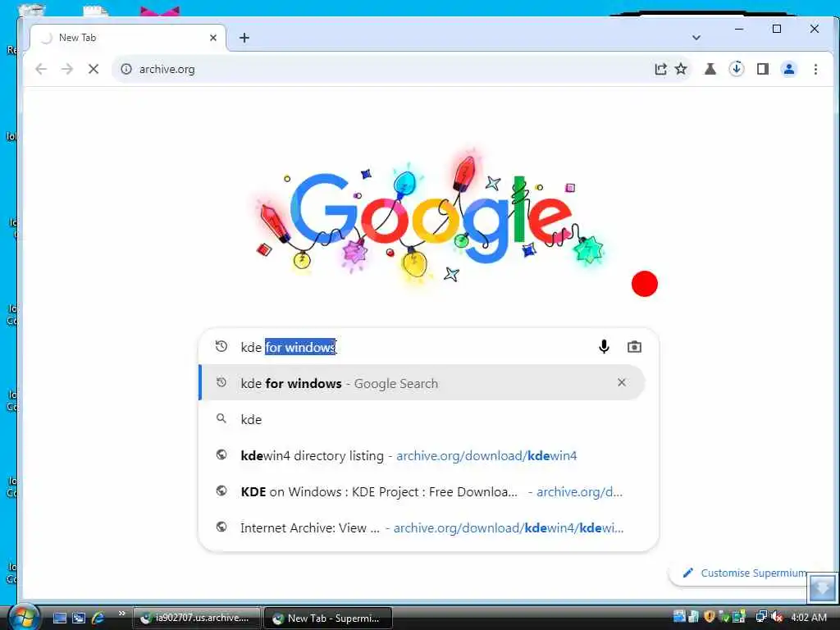Bookmark this tab with the star icon
The image size is (840, 630).
[x=681, y=69]
